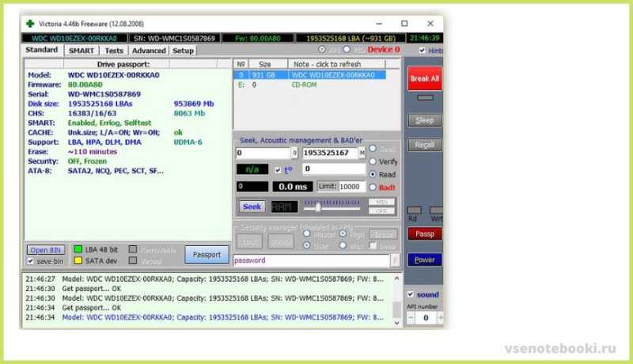
Task: Click the password input field
Action: [x=311, y=260]
